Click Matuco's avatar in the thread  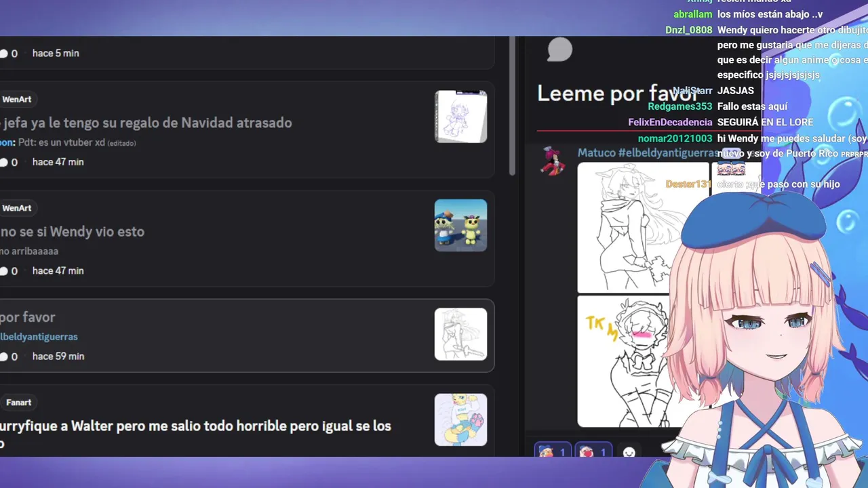[553, 160]
